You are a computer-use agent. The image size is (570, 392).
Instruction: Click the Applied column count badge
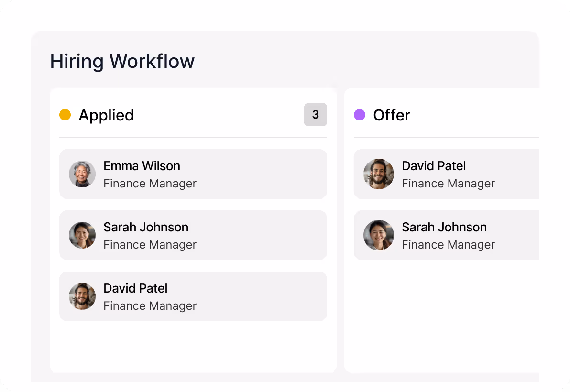click(315, 115)
